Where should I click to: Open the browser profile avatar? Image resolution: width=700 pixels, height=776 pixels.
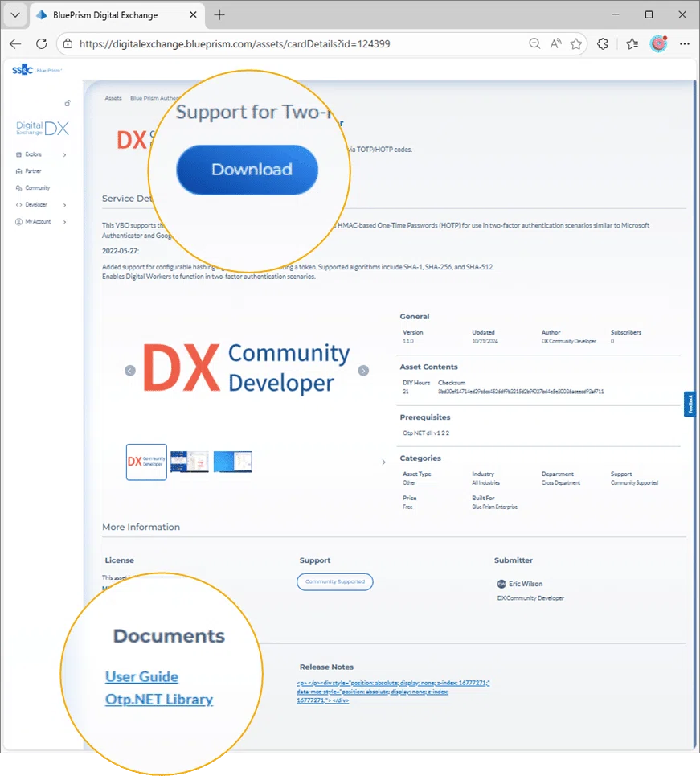(658, 43)
